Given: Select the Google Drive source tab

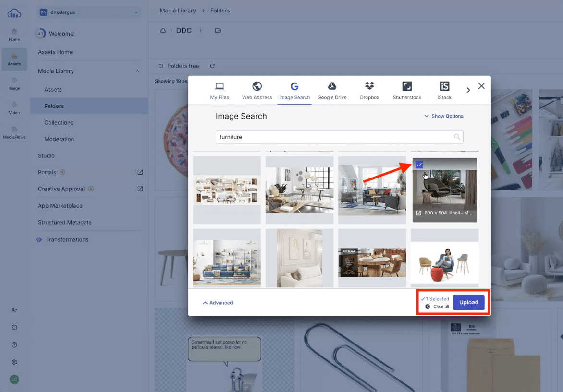Looking at the screenshot, I should [x=332, y=91].
